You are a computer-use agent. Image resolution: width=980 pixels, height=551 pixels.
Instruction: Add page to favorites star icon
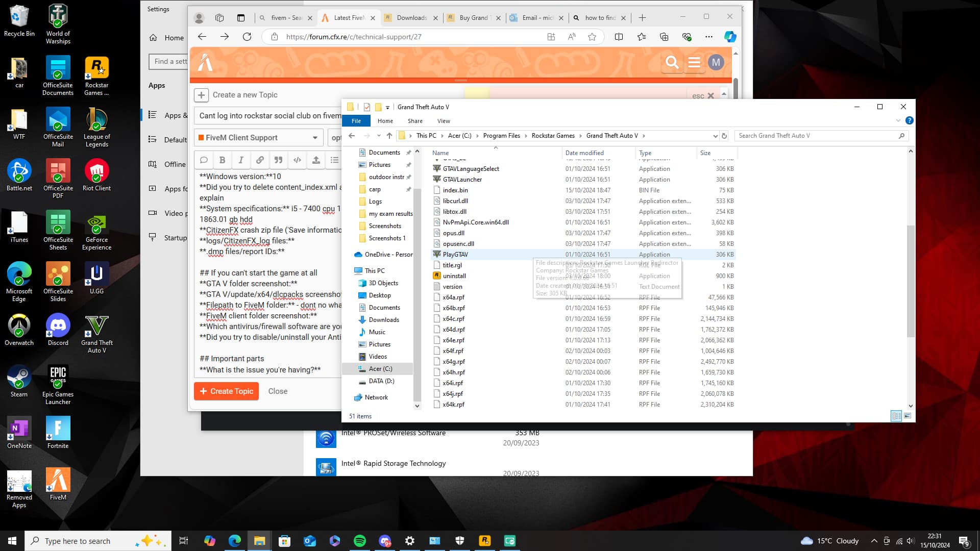coord(592,37)
